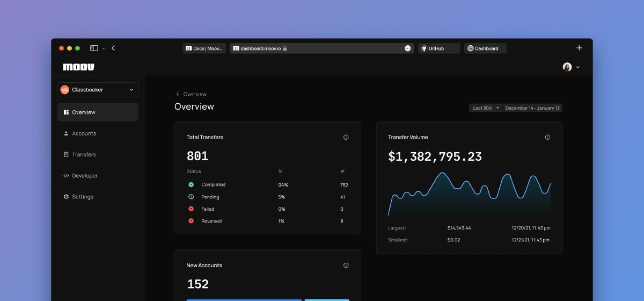Open the Transfers sidebar item
The height and width of the screenshot is (301, 644).
tap(98, 154)
